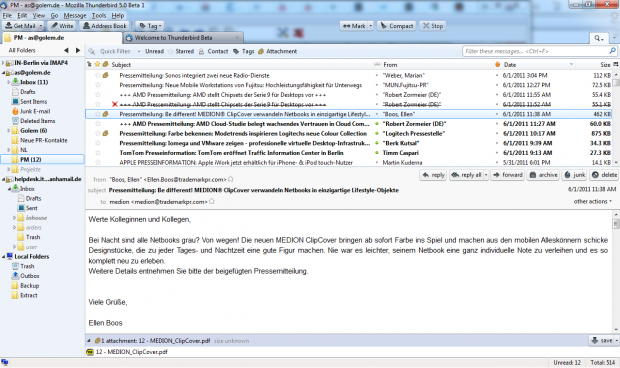Go to previous folder view arrow

click(x=66, y=50)
